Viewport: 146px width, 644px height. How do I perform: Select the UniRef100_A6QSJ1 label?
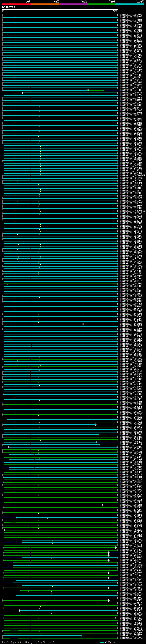(x=131, y=349)
